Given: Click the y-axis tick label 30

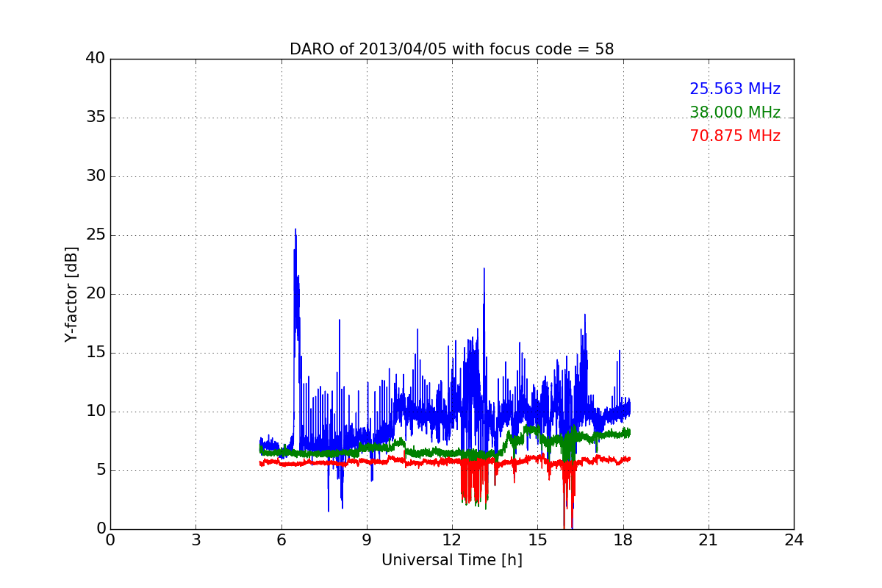Looking at the screenshot, I should 96,176.
